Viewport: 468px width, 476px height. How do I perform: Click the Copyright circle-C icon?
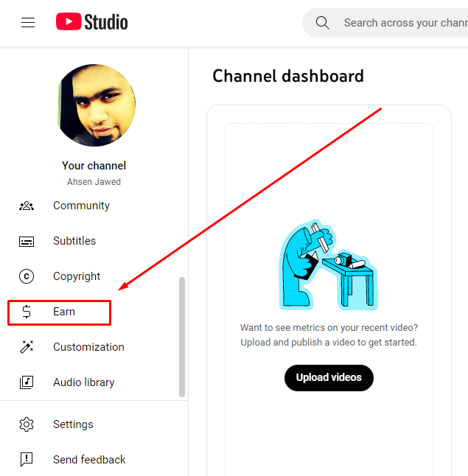27,276
